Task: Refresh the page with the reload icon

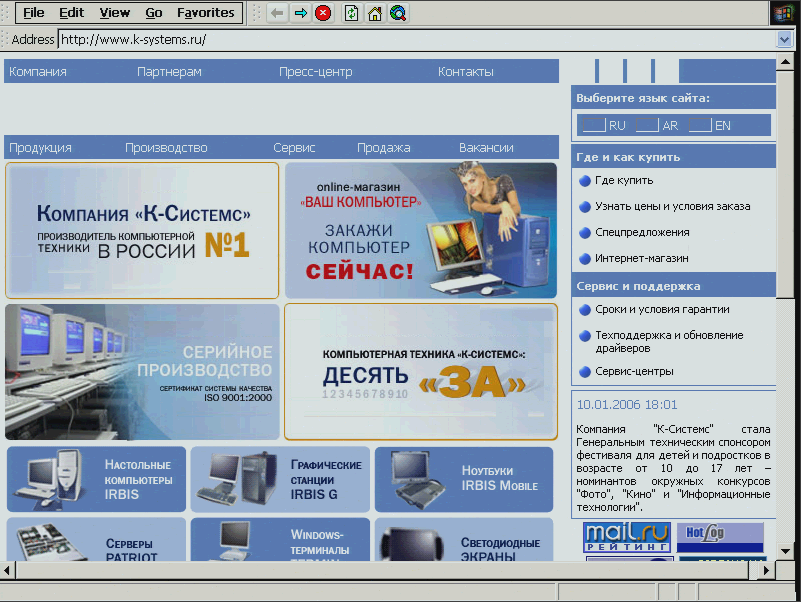Action: pos(351,13)
